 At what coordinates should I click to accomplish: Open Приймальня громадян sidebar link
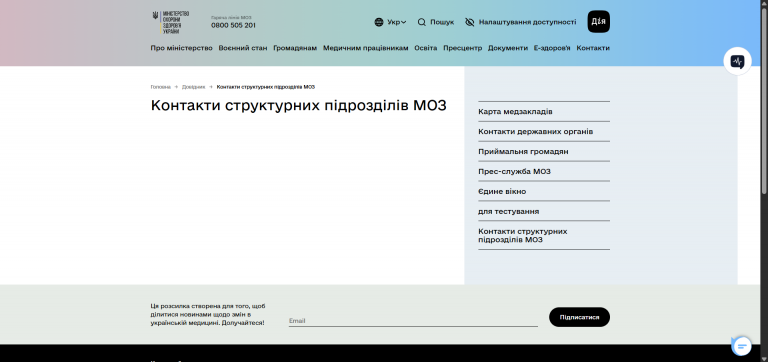tap(523, 152)
